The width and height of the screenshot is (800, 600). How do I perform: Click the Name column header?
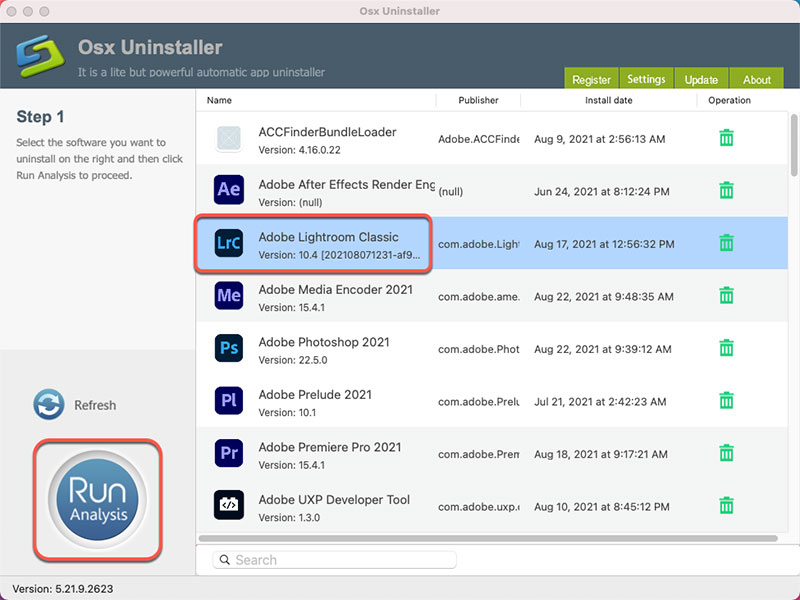218,100
